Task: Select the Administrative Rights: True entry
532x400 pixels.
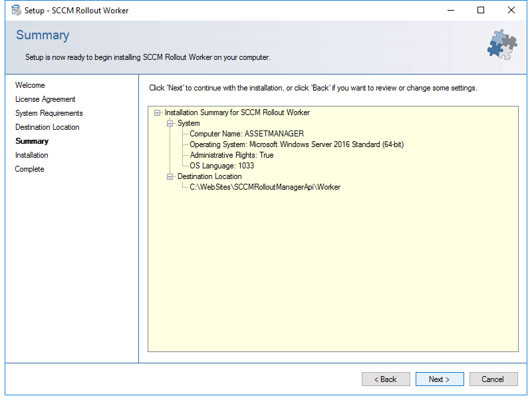Action: 231,155
